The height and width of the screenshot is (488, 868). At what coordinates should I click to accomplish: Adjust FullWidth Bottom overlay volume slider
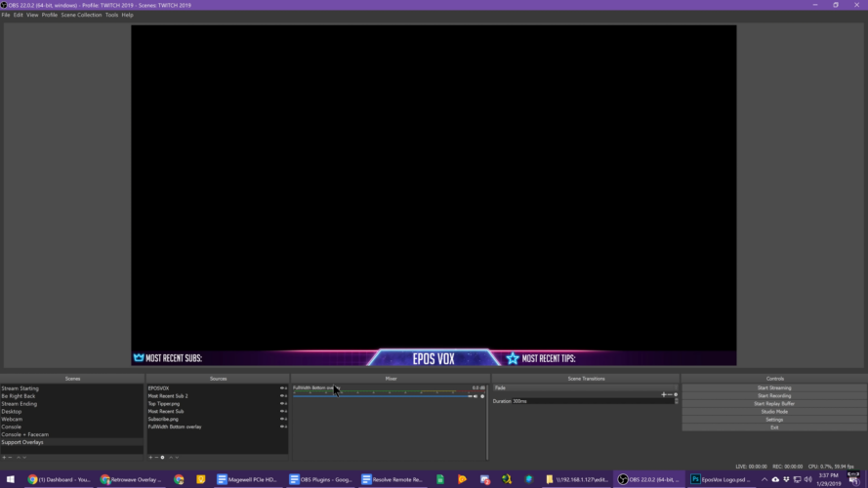point(382,396)
